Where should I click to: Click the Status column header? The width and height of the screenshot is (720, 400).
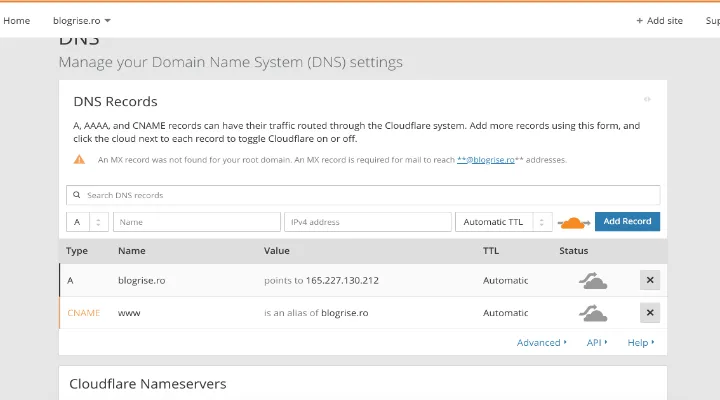(574, 251)
